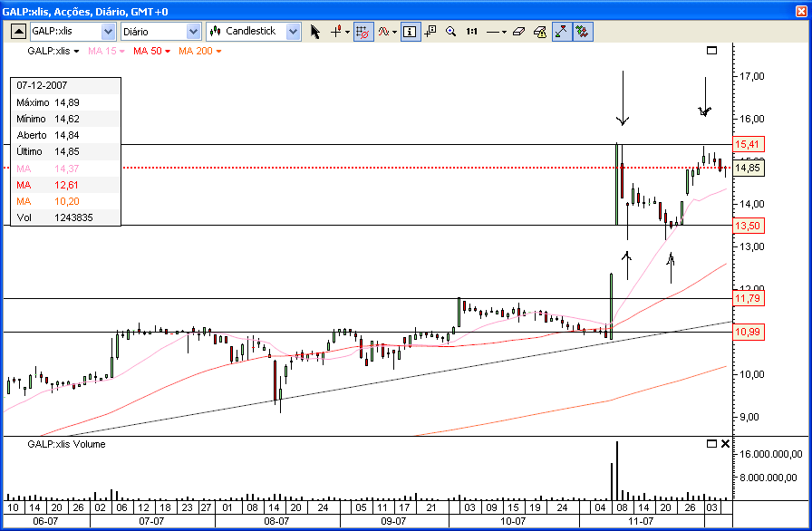This screenshot has height=531, width=812.
Task: Open the MA 200 indicator menu
Action: coord(200,51)
